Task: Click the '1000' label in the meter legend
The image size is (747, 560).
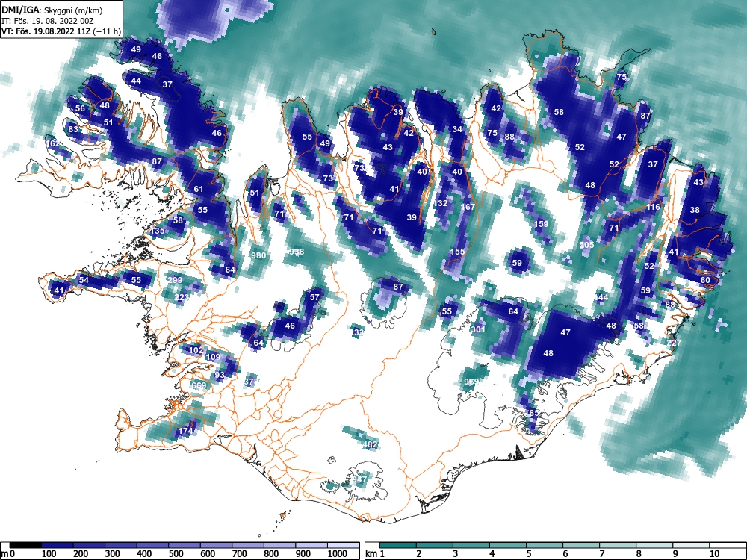Action: click(x=338, y=554)
